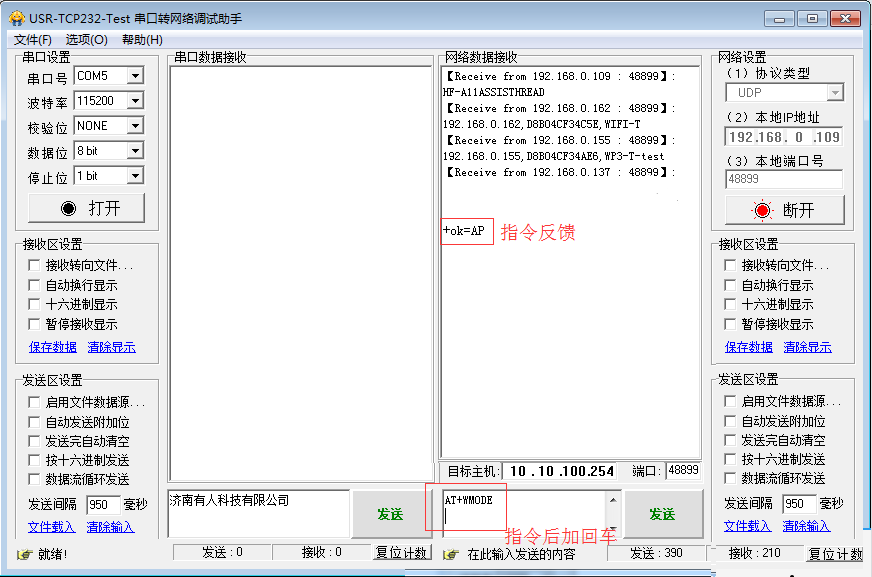
Task: Open the 串口号 COM5 dropdown
Action: (135, 76)
